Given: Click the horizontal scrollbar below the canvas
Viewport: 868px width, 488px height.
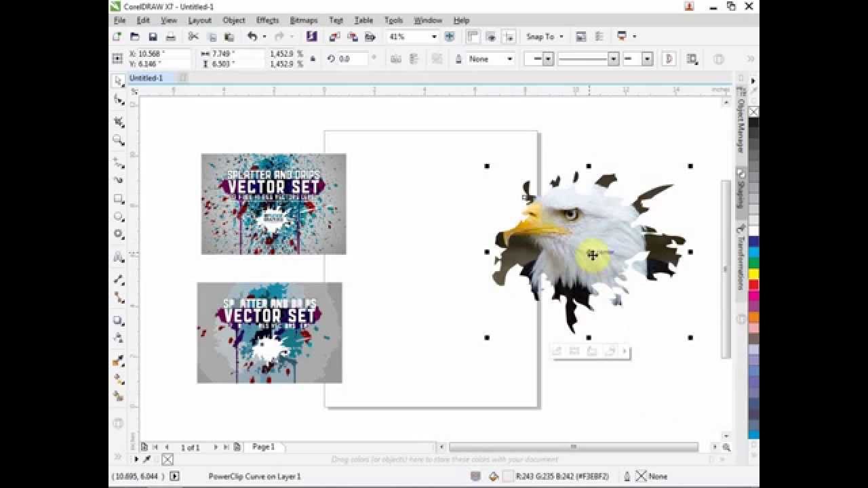Looking at the screenshot, I should coord(574,447).
